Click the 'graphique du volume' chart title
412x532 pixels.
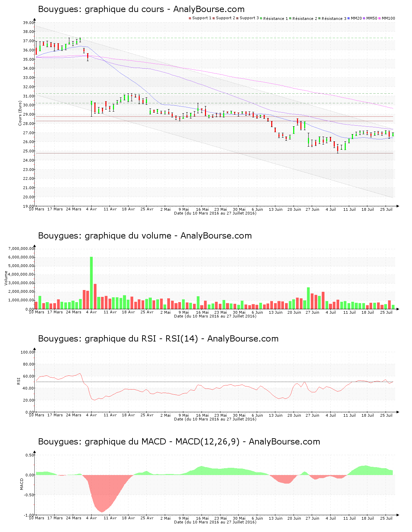click(x=145, y=236)
